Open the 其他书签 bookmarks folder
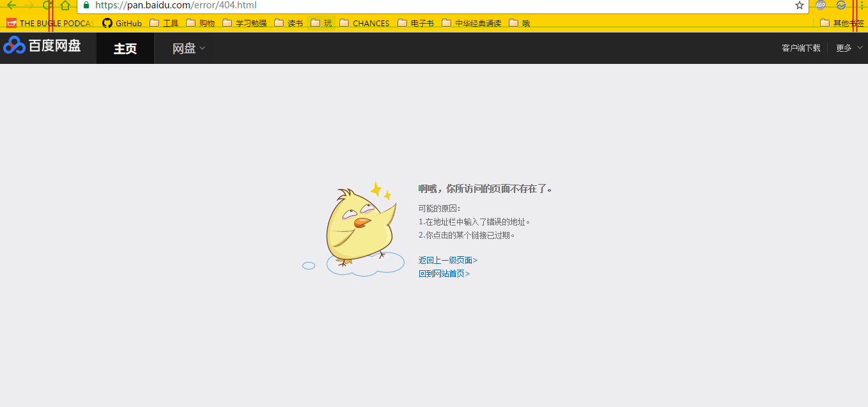The height and width of the screenshot is (407, 868). point(842,23)
